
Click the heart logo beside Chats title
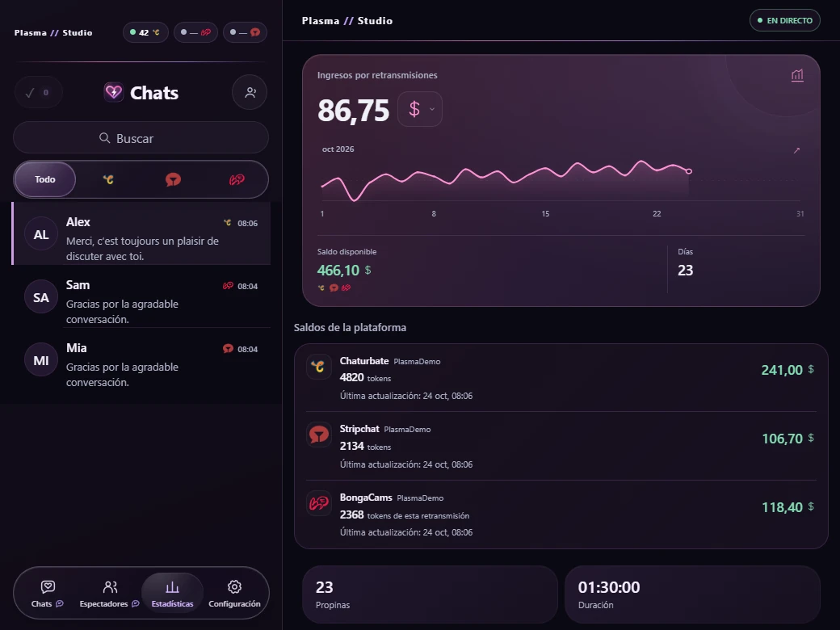114,92
